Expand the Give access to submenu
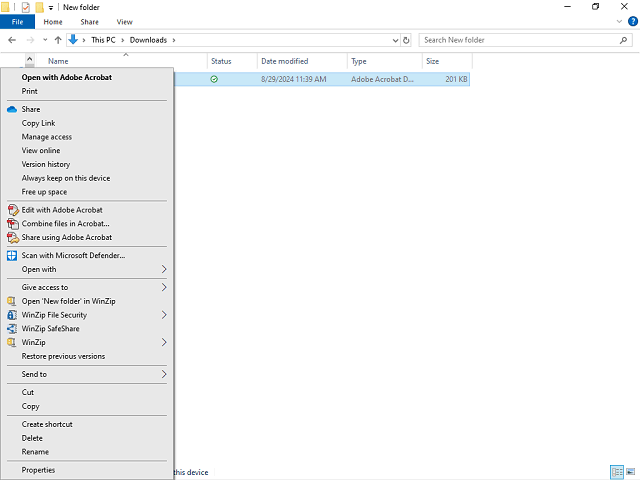 164,287
